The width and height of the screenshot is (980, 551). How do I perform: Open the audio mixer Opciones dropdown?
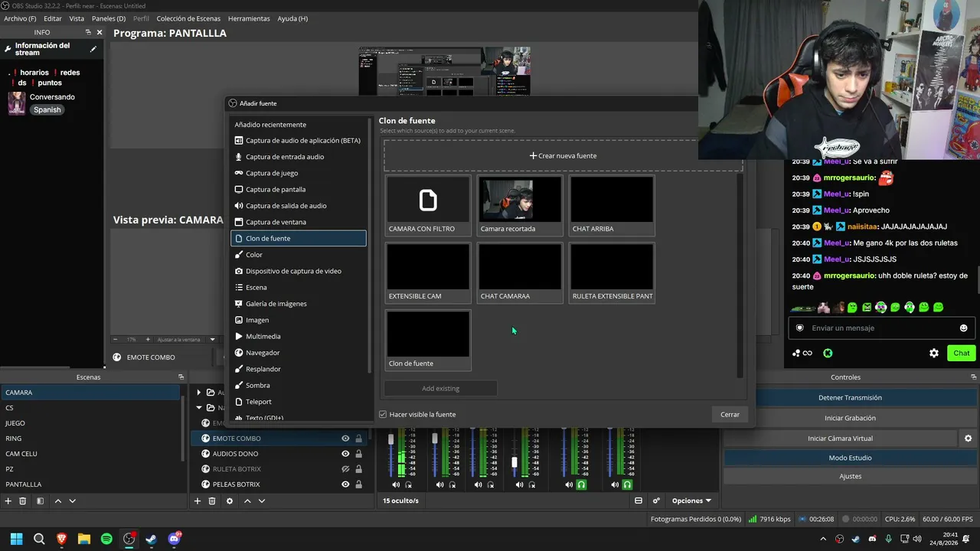(x=691, y=501)
